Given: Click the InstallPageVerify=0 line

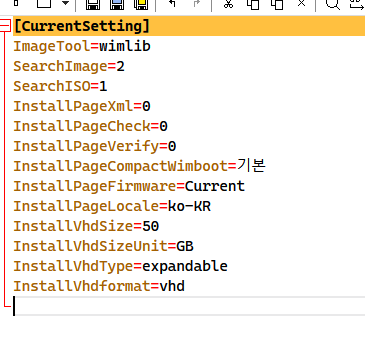Looking at the screenshot, I should pos(95,146).
